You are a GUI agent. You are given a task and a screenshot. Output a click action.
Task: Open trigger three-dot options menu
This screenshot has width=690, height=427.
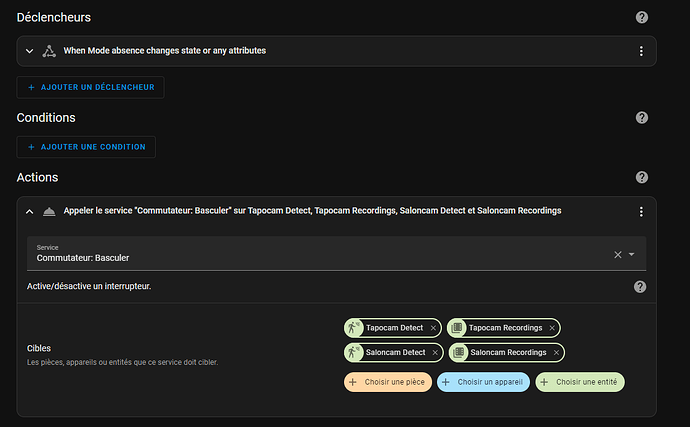click(x=641, y=51)
